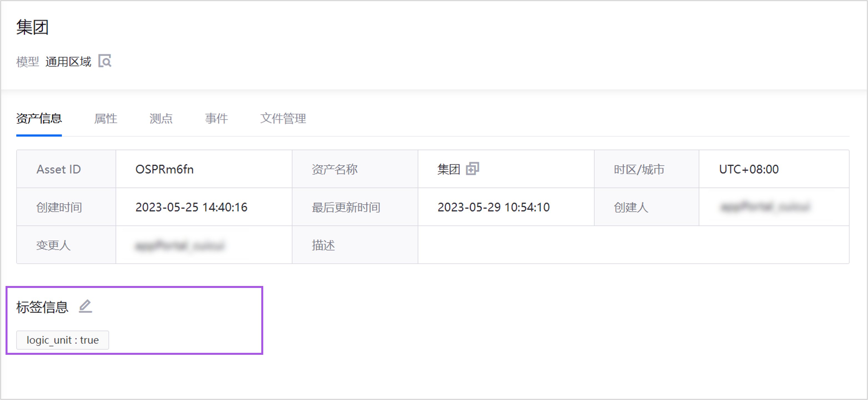Click the model view icon beside 通用区域
The image size is (868, 400).
click(x=105, y=61)
